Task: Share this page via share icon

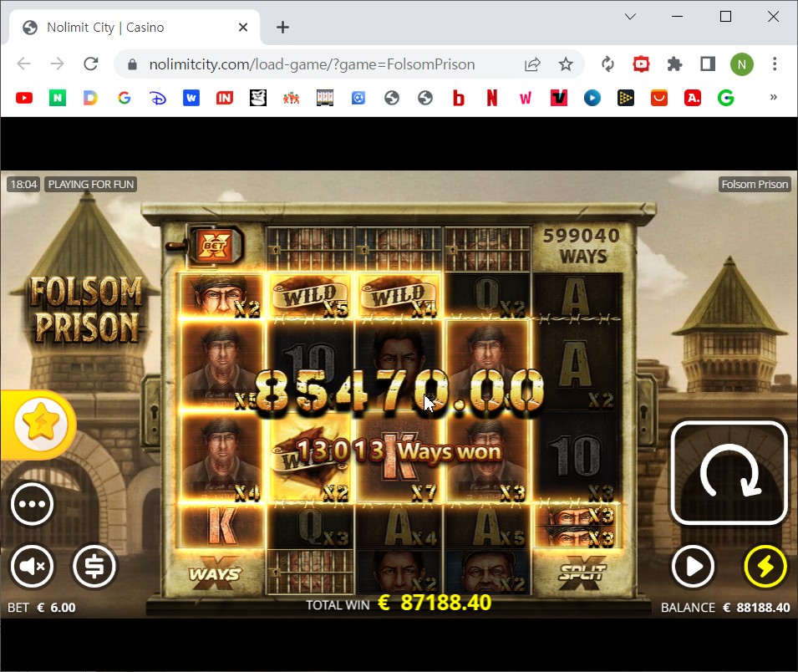Action: coord(532,64)
